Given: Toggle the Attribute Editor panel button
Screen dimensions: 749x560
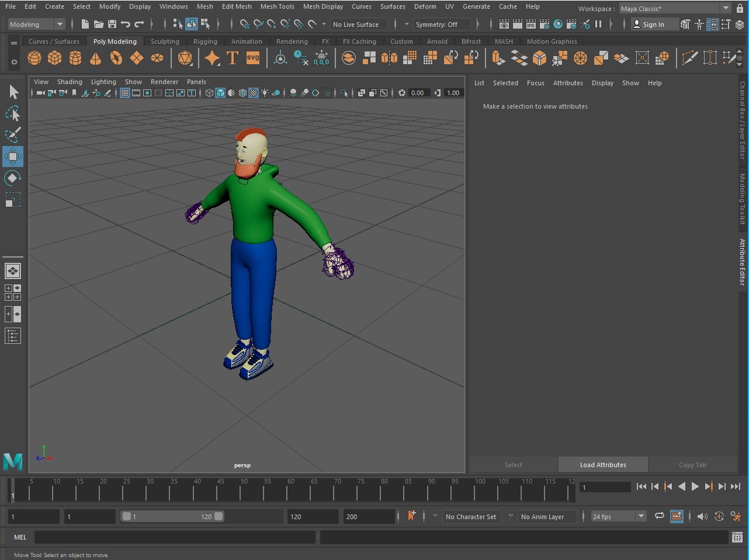Looking at the screenshot, I should (x=712, y=25).
